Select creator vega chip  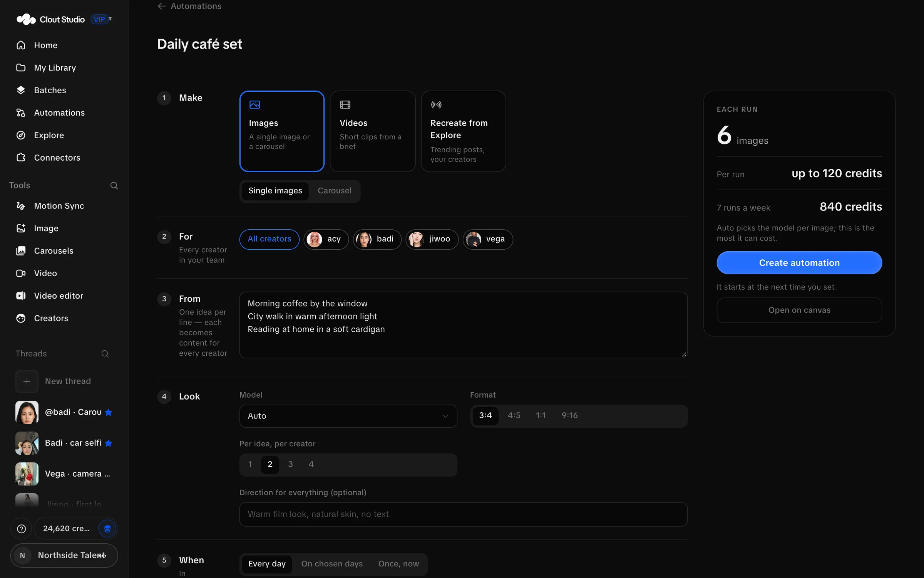pyautogui.click(x=487, y=239)
